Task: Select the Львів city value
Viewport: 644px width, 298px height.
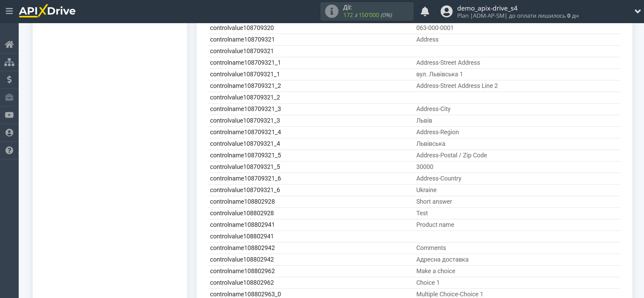Action: point(424,121)
